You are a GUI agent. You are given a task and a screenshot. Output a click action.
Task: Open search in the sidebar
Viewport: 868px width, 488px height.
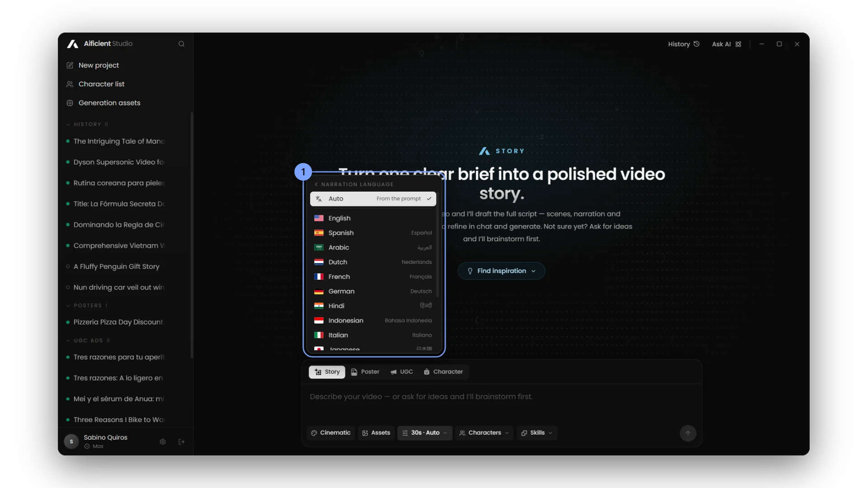pyautogui.click(x=181, y=44)
